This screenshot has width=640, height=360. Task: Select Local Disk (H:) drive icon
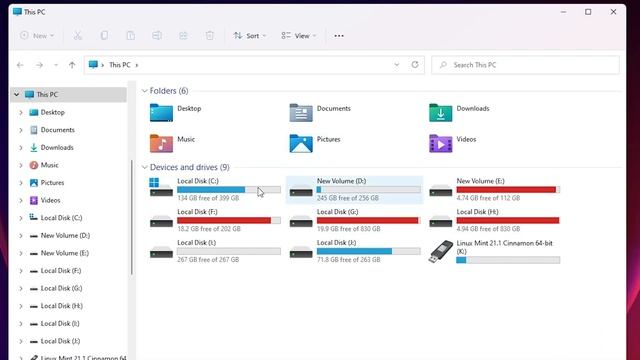440,221
